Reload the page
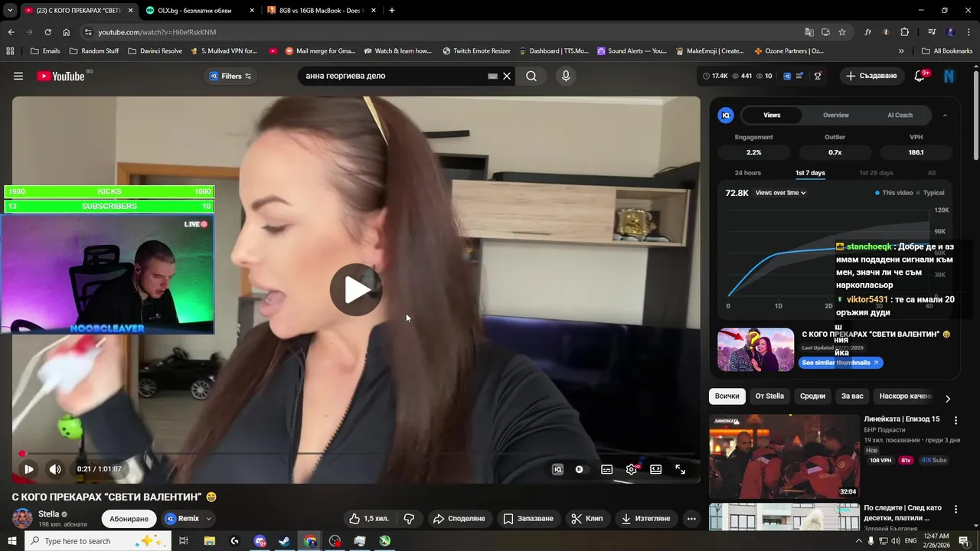 (x=47, y=32)
